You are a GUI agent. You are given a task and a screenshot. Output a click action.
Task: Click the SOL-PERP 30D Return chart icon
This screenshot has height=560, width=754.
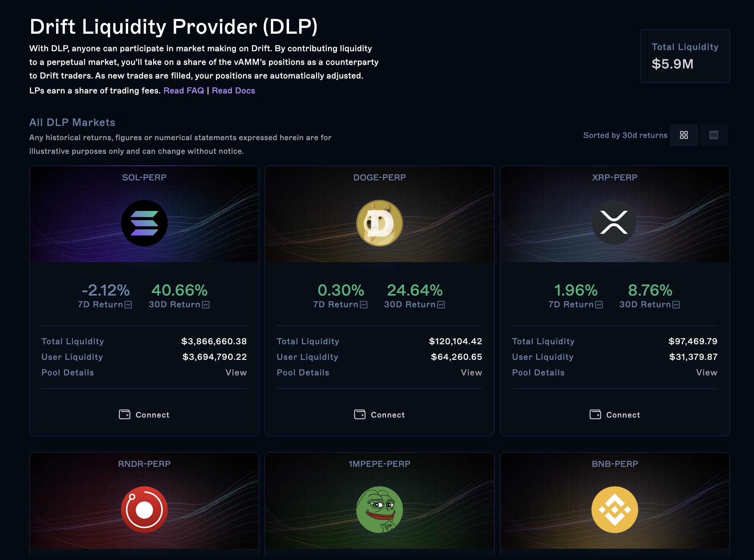pyautogui.click(x=206, y=304)
